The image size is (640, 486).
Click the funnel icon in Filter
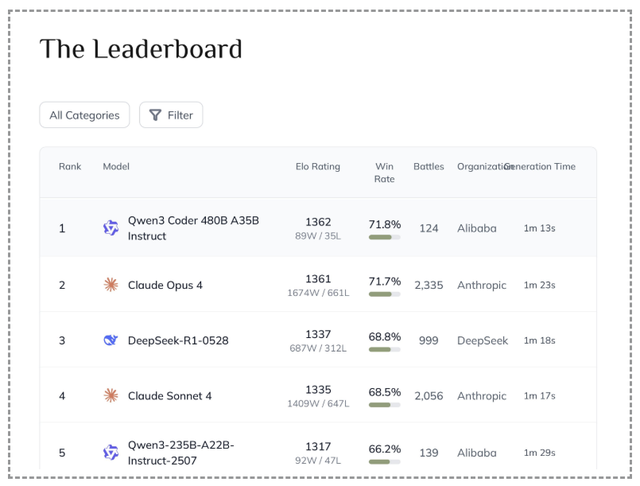[155, 115]
